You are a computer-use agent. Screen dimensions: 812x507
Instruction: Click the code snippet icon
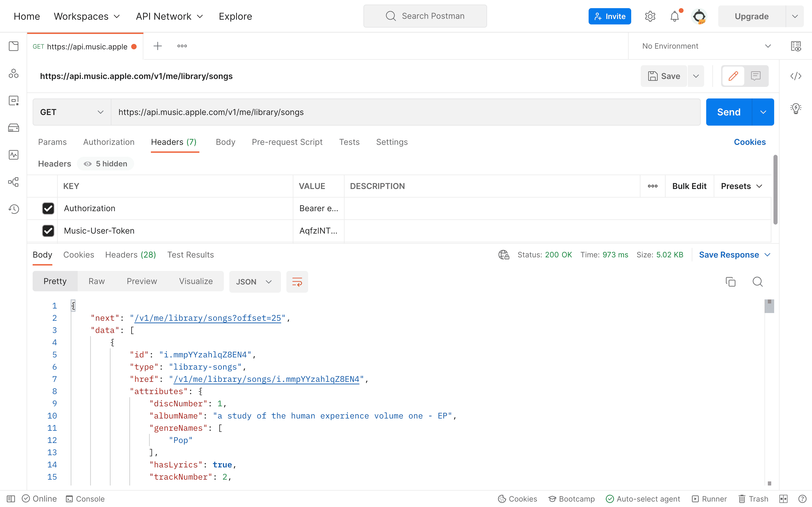(795, 76)
